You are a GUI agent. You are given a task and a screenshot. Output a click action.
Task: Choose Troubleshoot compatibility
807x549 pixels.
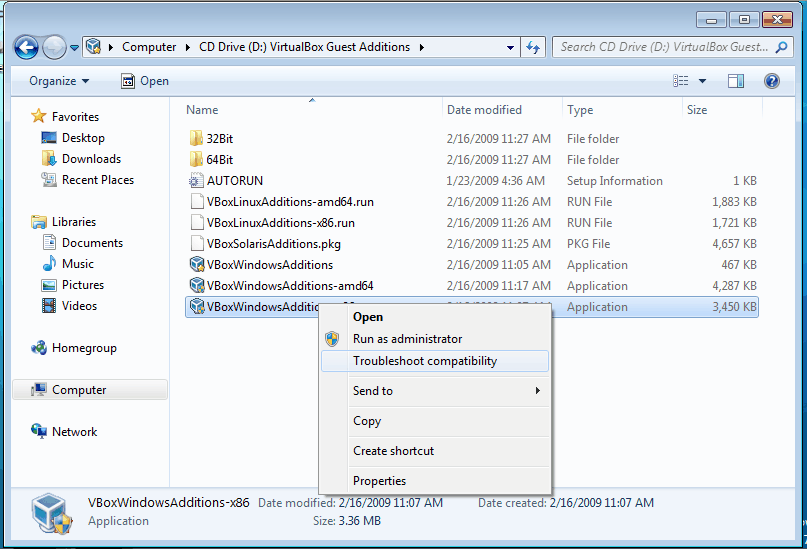[x=435, y=361]
